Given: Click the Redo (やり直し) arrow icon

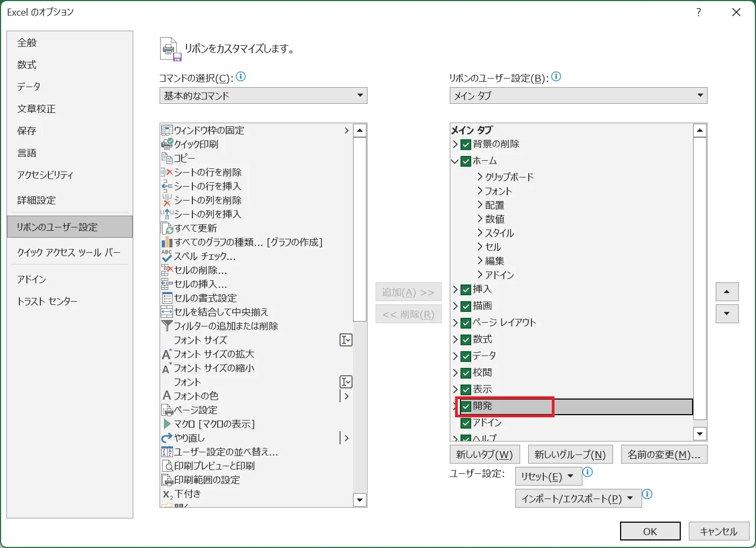Looking at the screenshot, I should click(167, 438).
